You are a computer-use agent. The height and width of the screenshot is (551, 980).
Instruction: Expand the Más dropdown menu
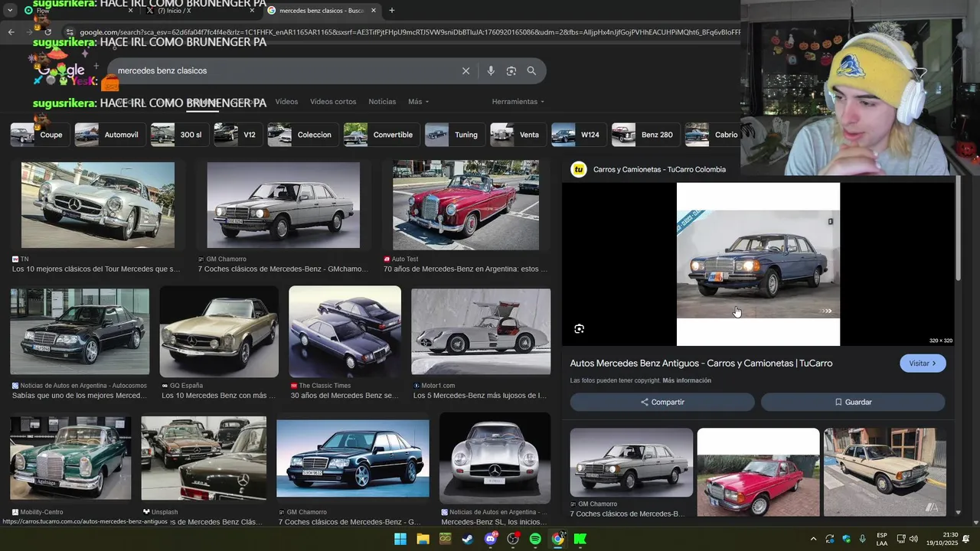(x=418, y=102)
